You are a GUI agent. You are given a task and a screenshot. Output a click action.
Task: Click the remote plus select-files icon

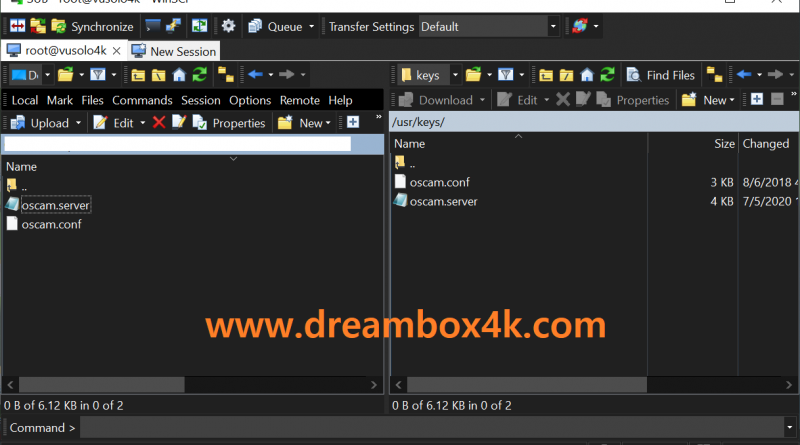pyautogui.click(x=757, y=99)
